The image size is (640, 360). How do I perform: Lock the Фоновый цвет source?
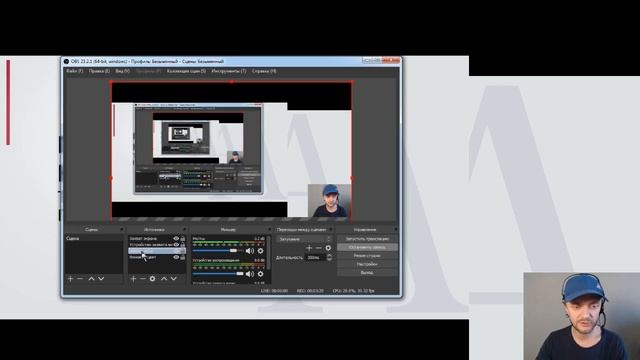tap(183, 257)
